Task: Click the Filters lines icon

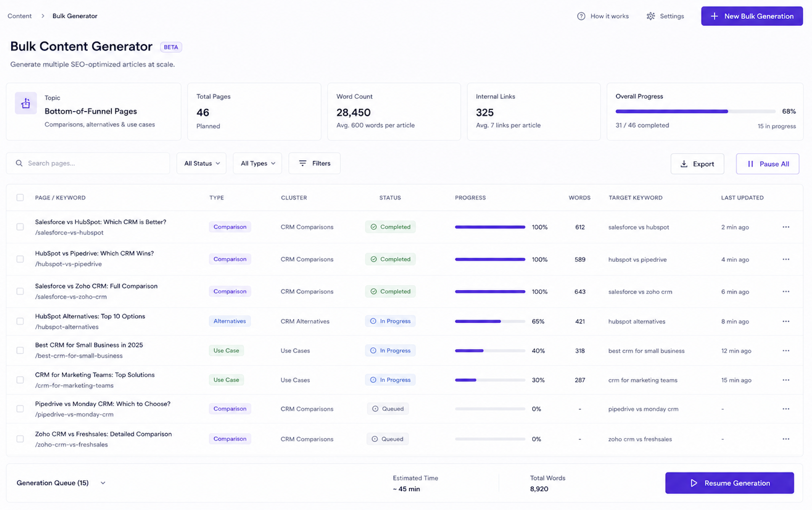Action: (x=302, y=163)
